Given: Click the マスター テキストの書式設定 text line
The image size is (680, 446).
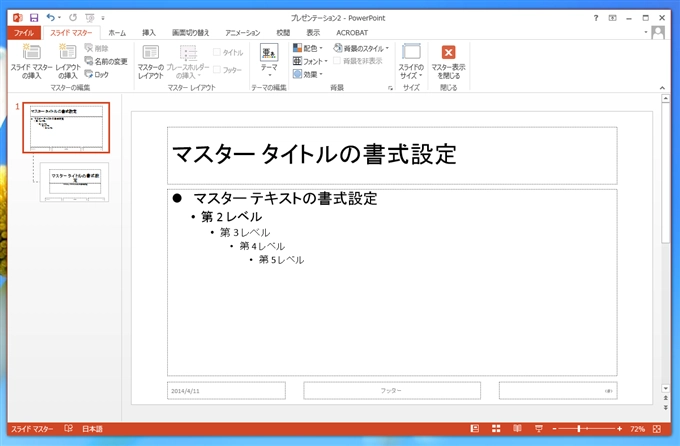Looking at the screenshot, I should 285,199.
